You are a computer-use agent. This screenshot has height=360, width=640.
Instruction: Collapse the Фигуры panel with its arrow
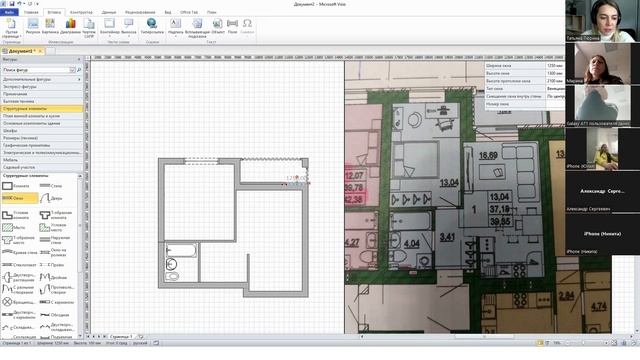pyautogui.click(x=79, y=60)
